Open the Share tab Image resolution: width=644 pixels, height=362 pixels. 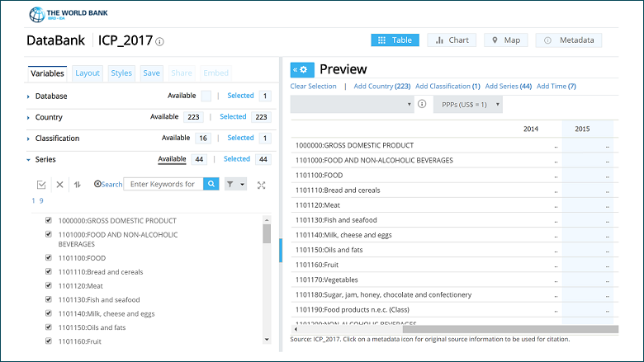[x=182, y=73]
